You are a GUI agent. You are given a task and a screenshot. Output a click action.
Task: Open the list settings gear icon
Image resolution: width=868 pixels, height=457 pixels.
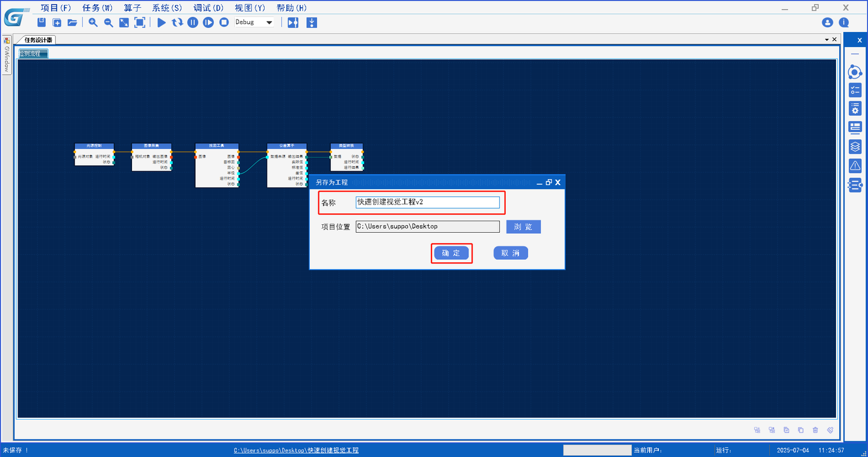pyautogui.click(x=855, y=109)
